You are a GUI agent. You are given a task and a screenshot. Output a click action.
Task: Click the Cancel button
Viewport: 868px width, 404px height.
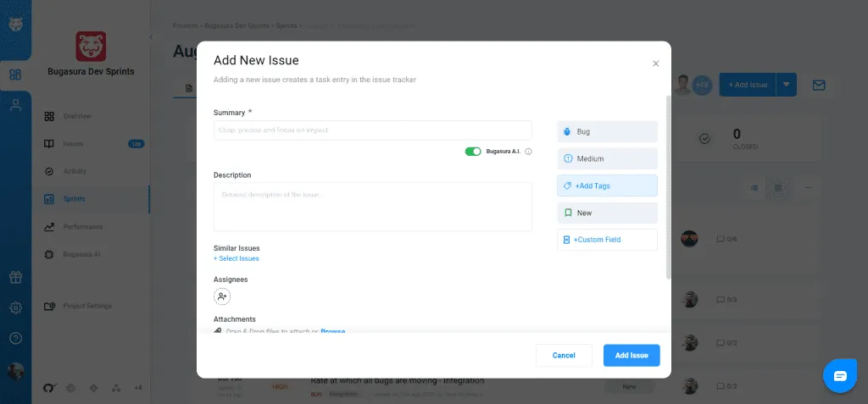[564, 355]
